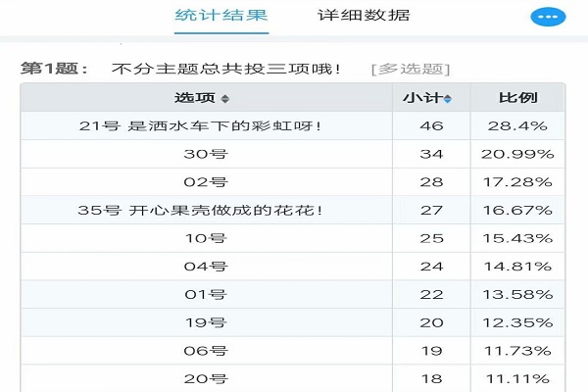Sort by the 选项 column arrows
The height and width of the screenshot is (392, 588).
click(x=225, y=99)
